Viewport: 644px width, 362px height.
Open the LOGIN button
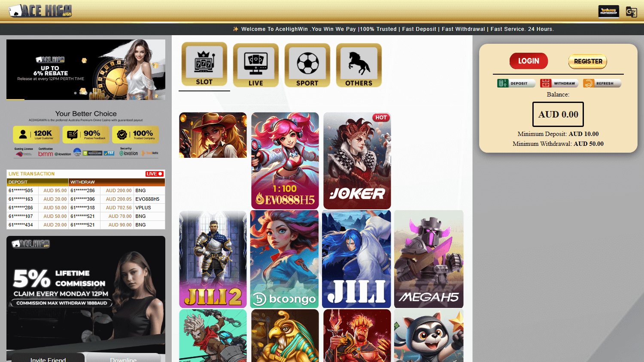pyautogui.click(x=529, y=61)
